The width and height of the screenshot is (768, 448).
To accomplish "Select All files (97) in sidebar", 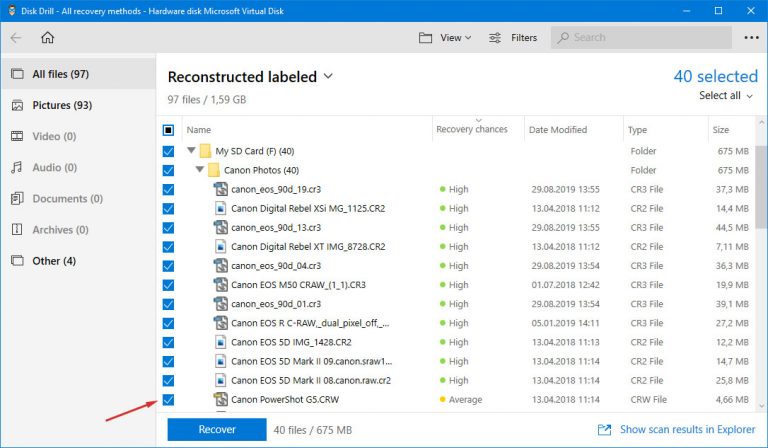I will pyautogui.click(x=60, y=74).
